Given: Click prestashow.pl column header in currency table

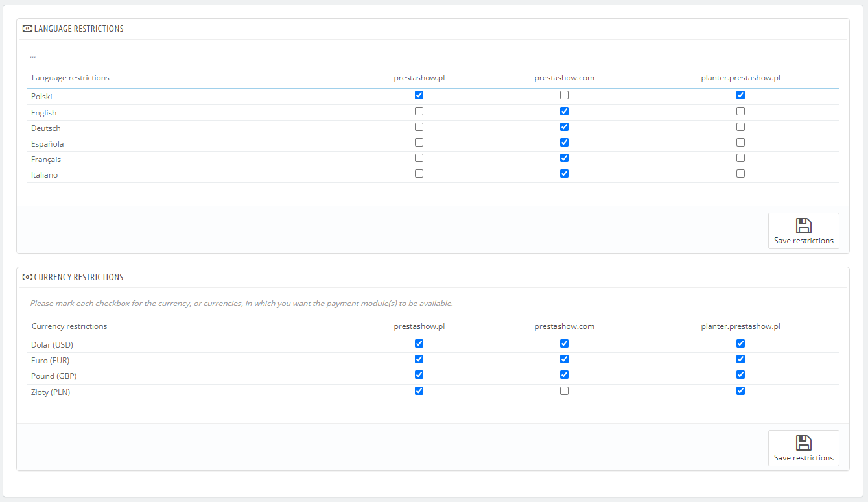Looking at the screenshot, I should pyautogui.click(x=419, y=326).
